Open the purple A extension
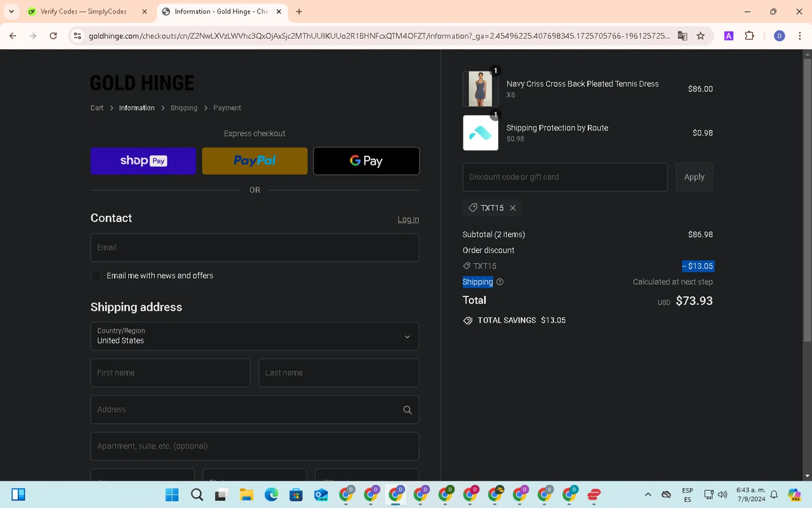 pyautogui.click(x=729, y=36)
